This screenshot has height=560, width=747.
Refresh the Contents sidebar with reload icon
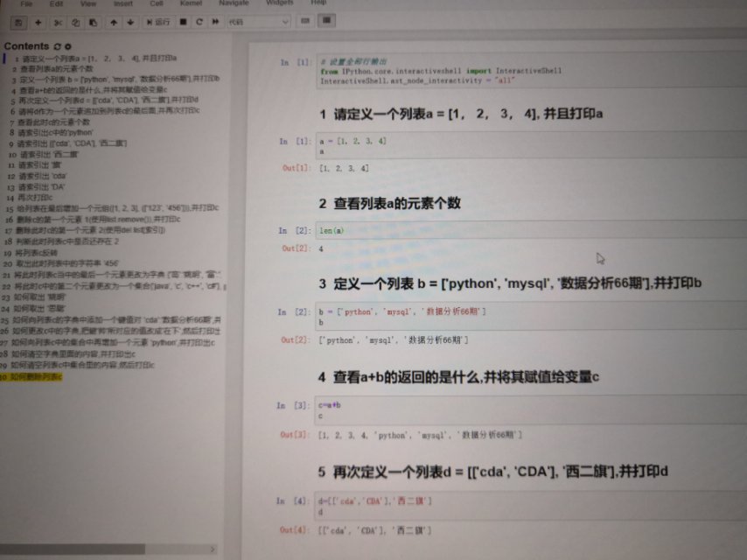(58, 46)
